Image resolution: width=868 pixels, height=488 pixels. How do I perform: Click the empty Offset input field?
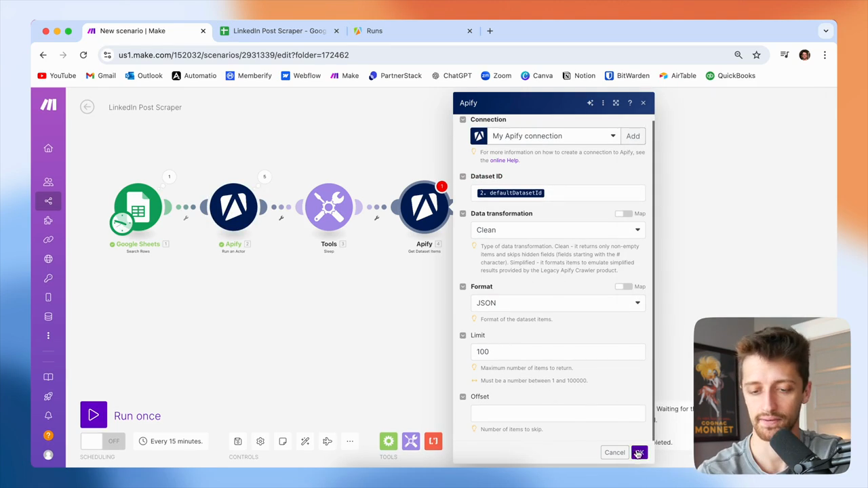point(558,413)
